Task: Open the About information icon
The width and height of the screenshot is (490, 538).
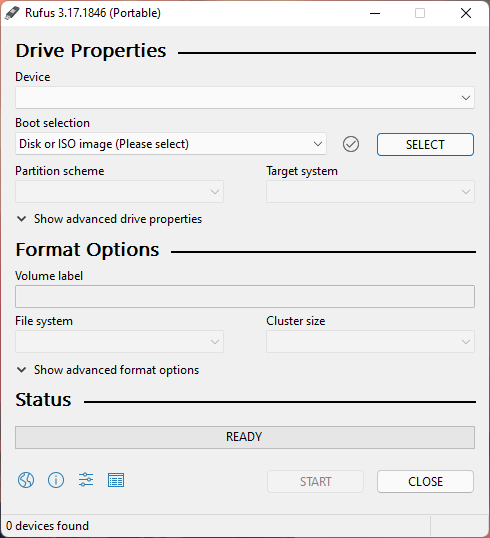Action: [x=56, y=480]
